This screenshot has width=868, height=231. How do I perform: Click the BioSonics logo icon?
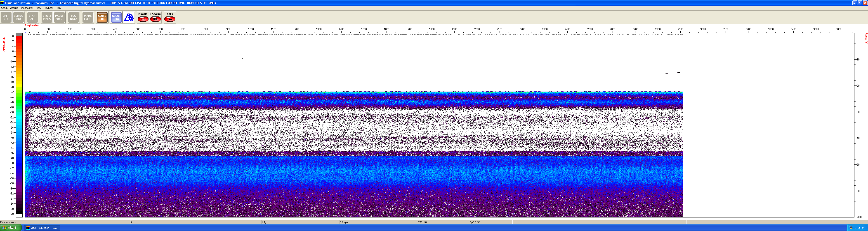[129, 18]
